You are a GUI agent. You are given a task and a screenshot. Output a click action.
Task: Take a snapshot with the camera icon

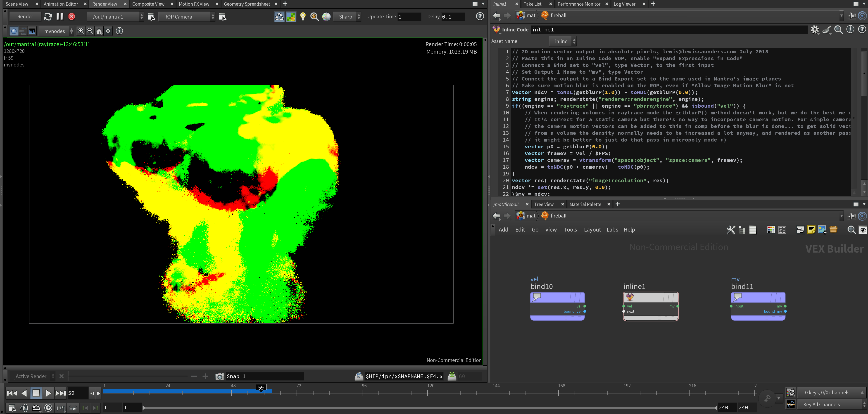(x=220, y=376)
